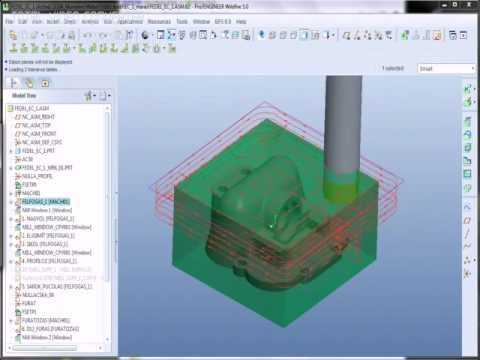The width and height of the screenshot is (480, 360).
Task: Expand the 5. SAROK_PUCOLAS sequence node
Action: click(x=11, y=287)
